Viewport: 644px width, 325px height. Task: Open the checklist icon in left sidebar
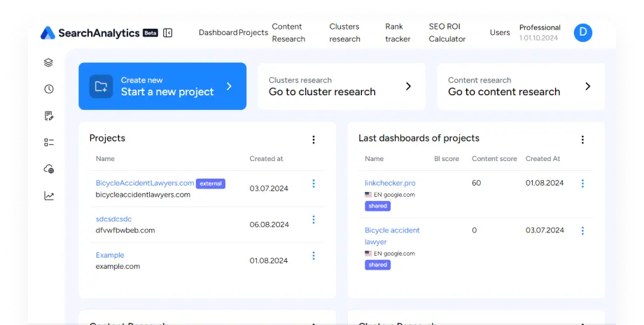[48, 142]
